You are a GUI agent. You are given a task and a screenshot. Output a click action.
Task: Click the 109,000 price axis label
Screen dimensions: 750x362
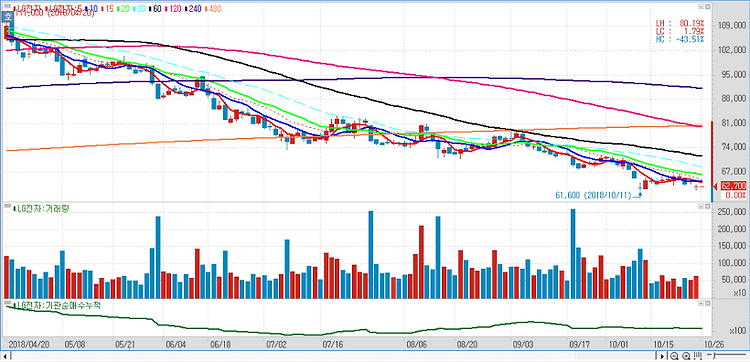pos(732,25)
